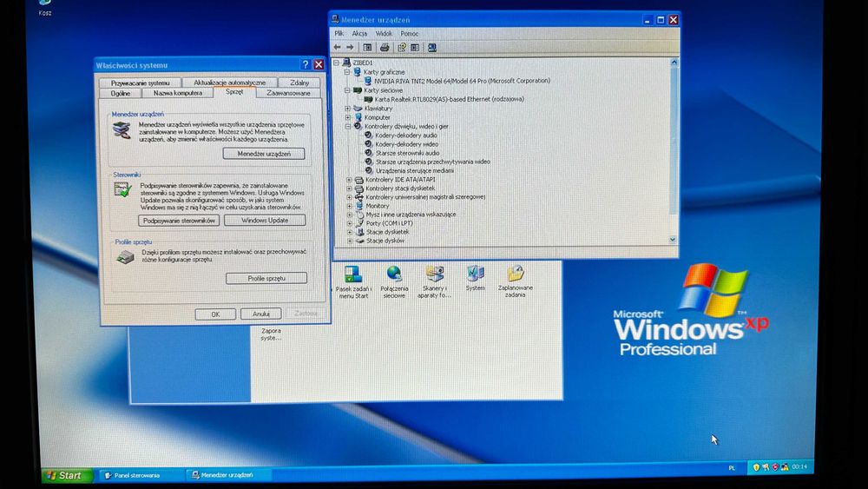
Task: Switch to the Zaawansowane tab
Action: click(x=288, y=93)
